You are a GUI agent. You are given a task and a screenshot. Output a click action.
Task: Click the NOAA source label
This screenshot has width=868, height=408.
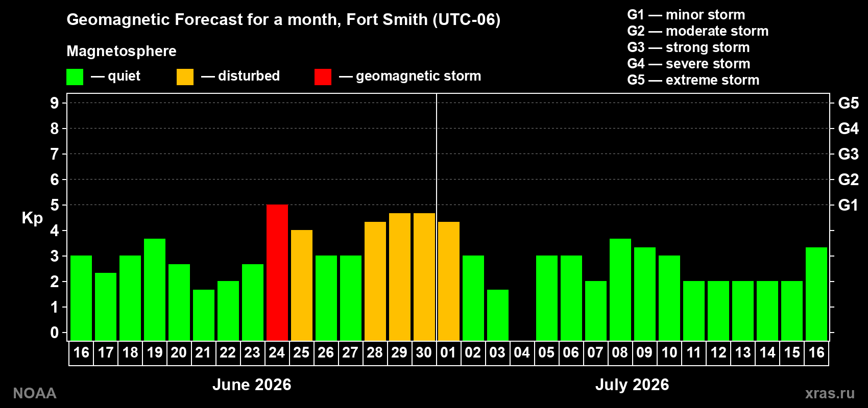coord(35,393)
